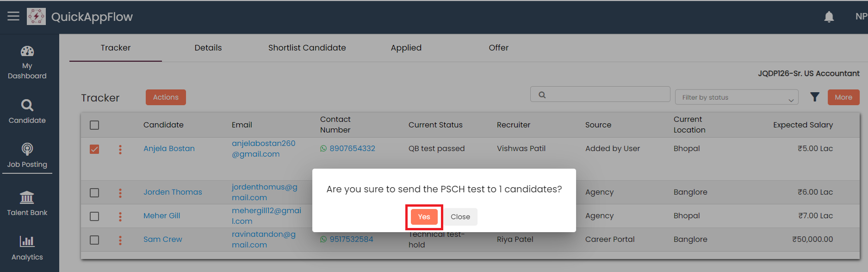Open three-dot menu for Sam Crew
The height and width of the screenshot is (272, 868).
[120, 240]
